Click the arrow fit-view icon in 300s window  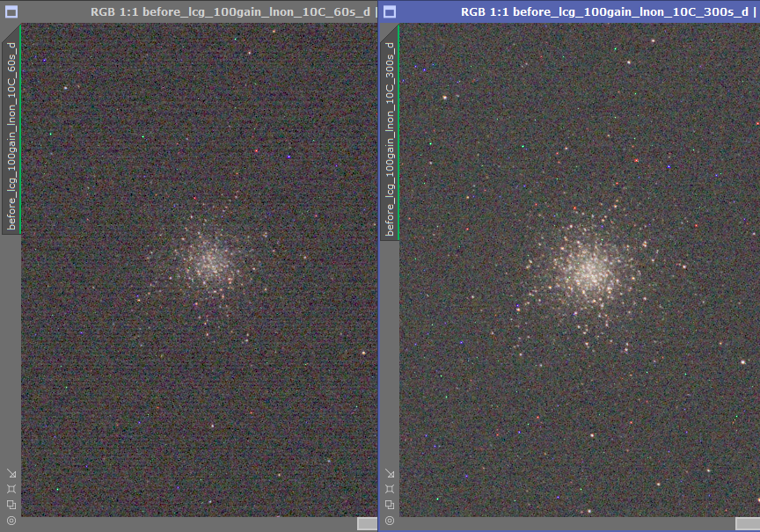click(x=389, y=473)
